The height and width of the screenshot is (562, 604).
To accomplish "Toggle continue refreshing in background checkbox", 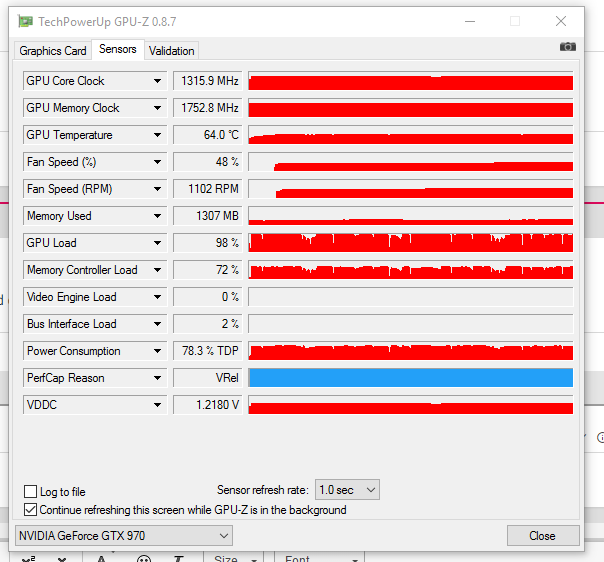I will (30, 510).
